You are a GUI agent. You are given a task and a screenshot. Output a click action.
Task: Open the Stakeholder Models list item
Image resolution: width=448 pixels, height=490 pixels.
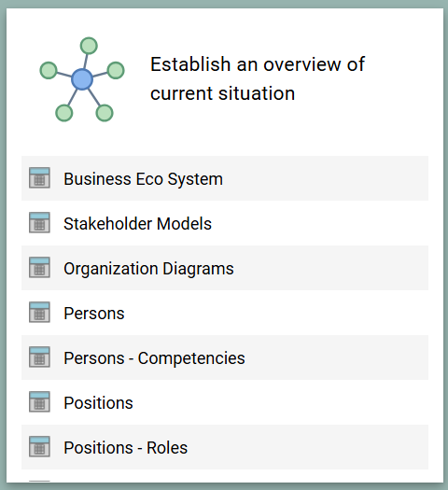138,224
